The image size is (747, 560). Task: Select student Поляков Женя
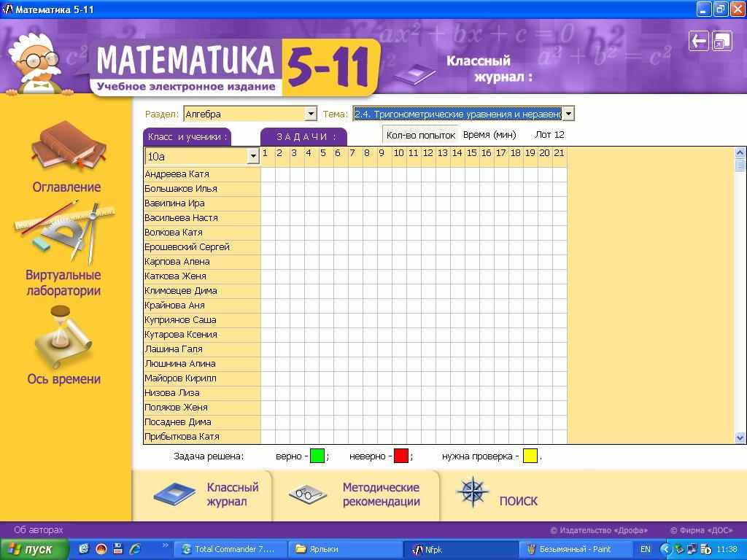pyautogui.click(x=202, y=407)
